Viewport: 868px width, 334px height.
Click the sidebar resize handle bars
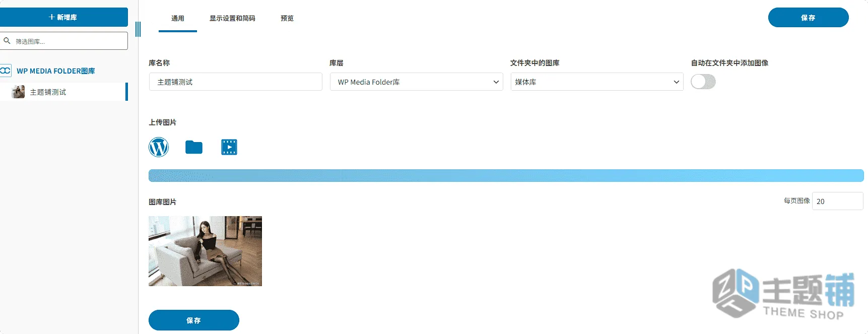pyautogui.click(x=138, y=29)
